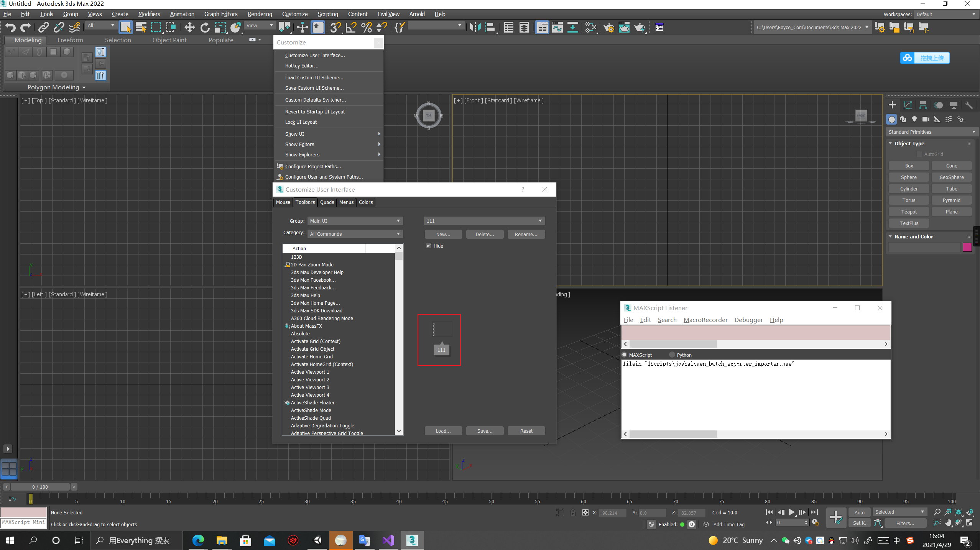The image size is (980, 550).
Task: Click the Set Key large plus button
Action: (836, 517)
